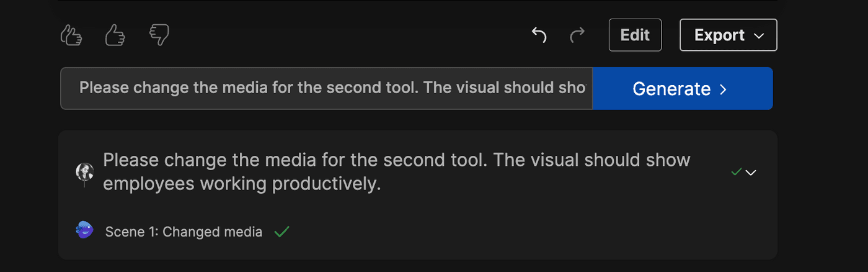Expand the prompt entry with the chevron
868x272 pixels.
tap(751, 172)
